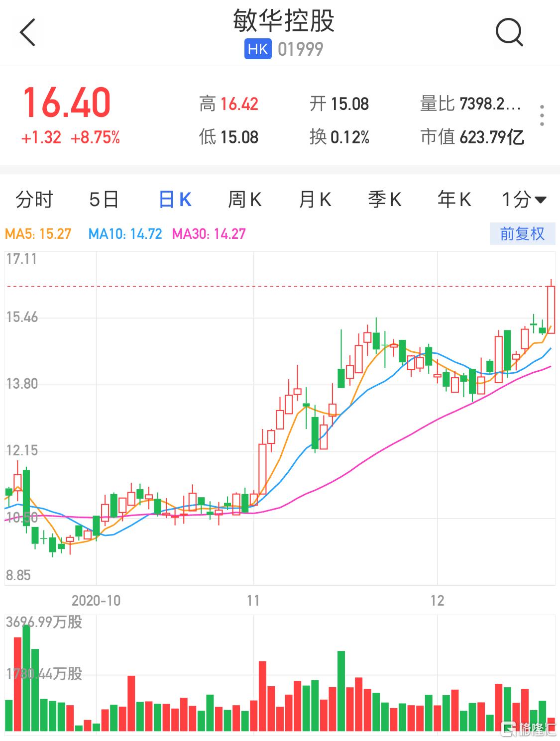The height and width of the screenshot is (741, 560).
Task: Open the three-dot more options menu
Action: pos(542,115)
